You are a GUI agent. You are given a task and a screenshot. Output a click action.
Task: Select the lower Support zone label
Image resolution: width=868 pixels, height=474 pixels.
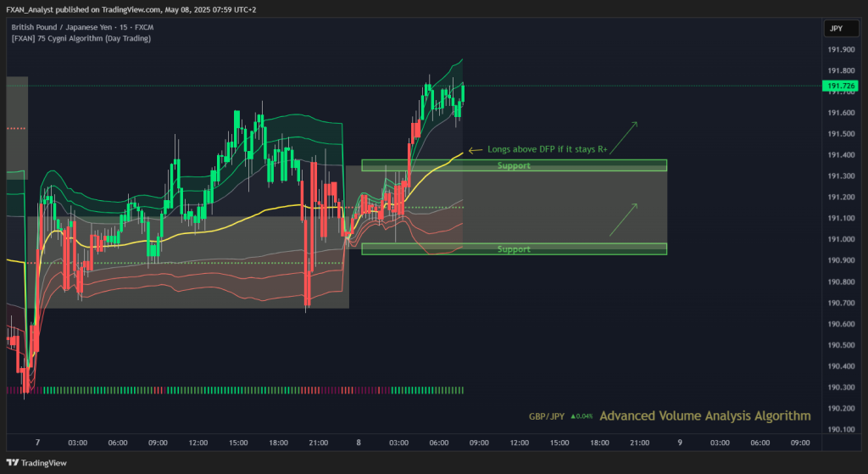pyautogui.click(x=514, y=249)
